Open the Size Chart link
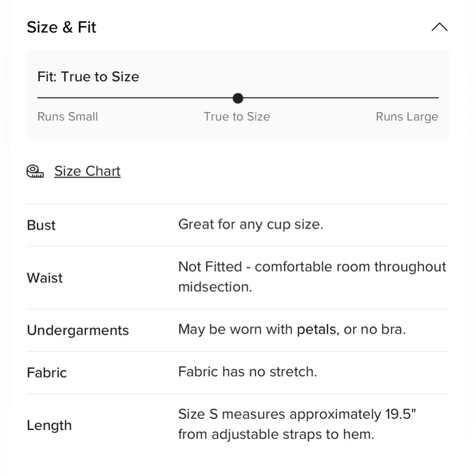 (x=87, y=171)
